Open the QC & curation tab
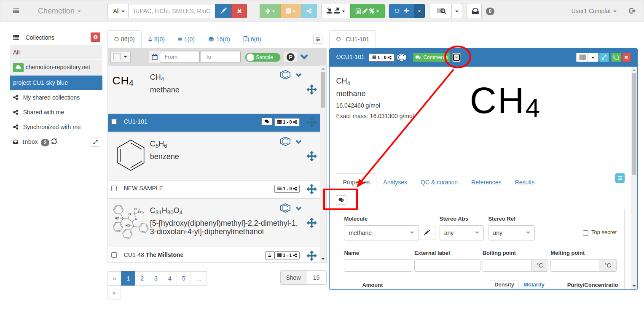Image resolution: width=644 pixels, height=324 pixels. [439, 182]
